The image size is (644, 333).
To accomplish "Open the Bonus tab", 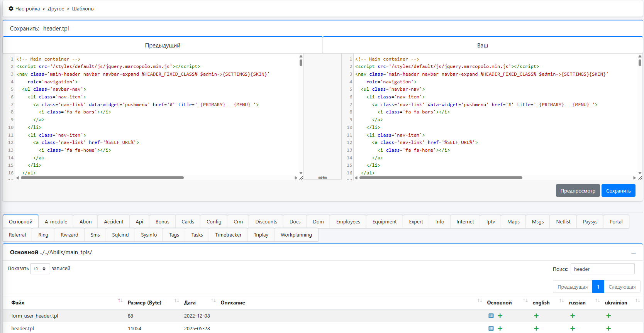I will 163,221.
